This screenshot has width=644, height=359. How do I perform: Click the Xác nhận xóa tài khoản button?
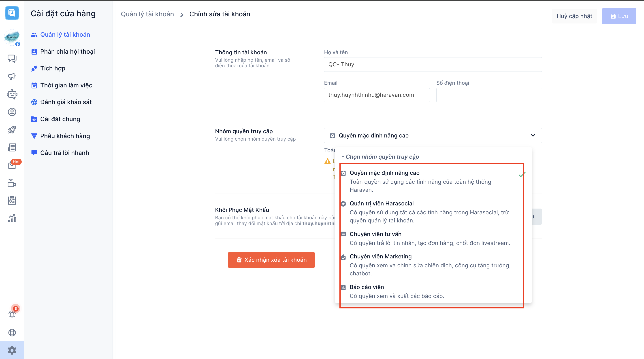271,260
